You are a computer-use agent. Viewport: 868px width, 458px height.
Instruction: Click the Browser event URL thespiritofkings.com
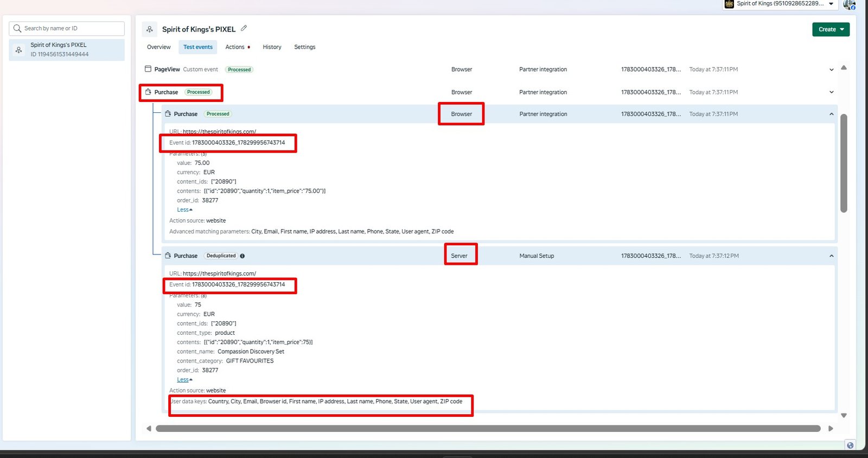click(219, 131)
